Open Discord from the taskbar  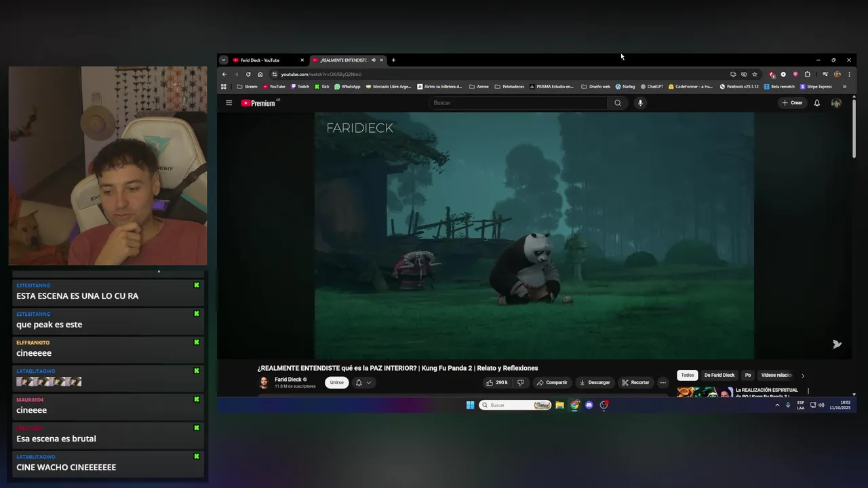coord(589,405)
